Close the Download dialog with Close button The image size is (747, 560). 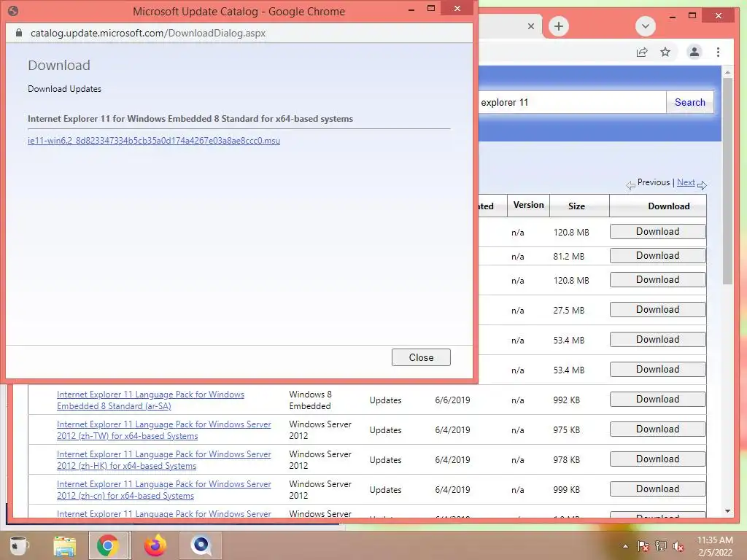(421, 357)
